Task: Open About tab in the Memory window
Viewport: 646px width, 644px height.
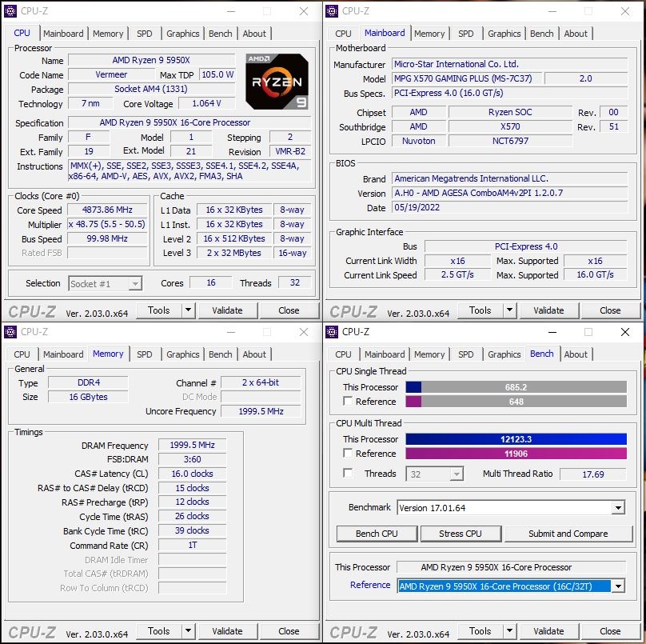Action: [254, 354]
